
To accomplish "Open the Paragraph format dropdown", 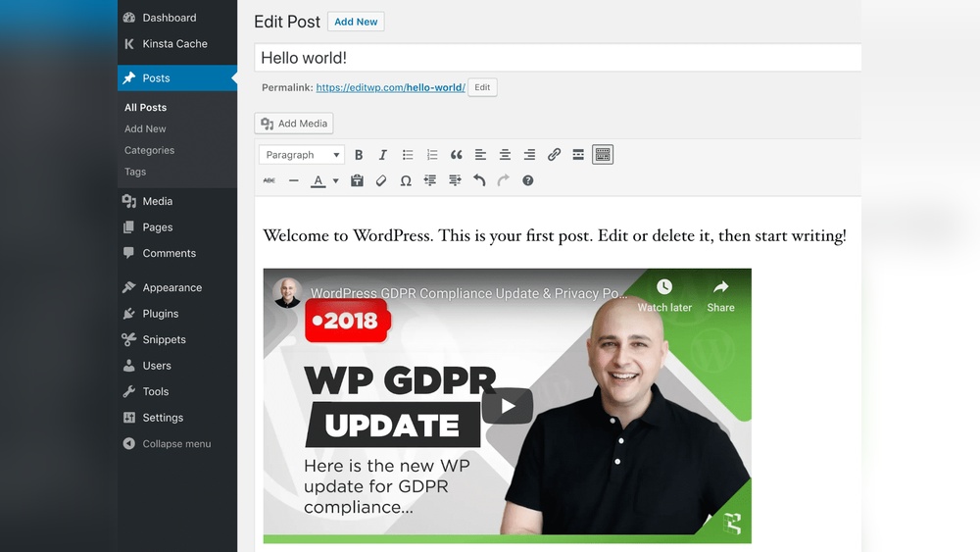I will coord(302,154).
